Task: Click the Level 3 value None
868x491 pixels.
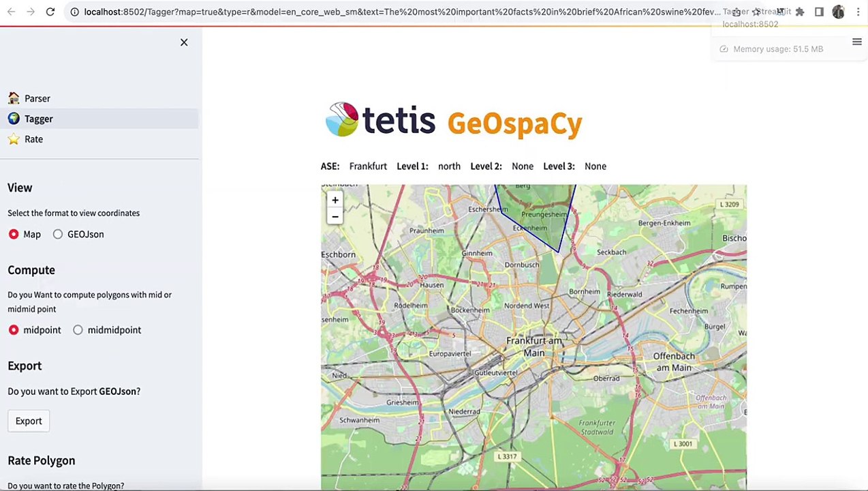Action: click(595, 166)
